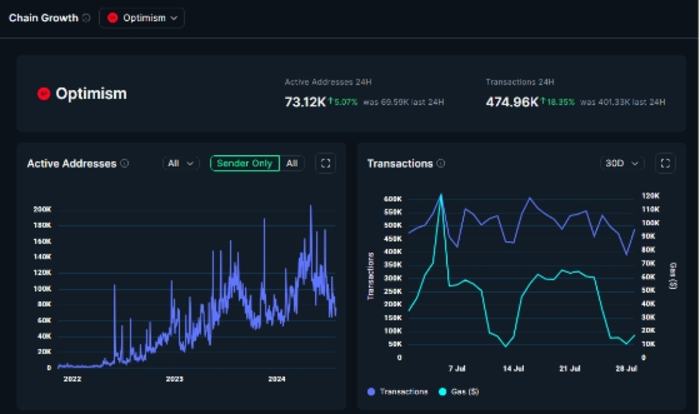Image resolution: width=700 pixels, height=414 pixels.
Task: Click the info icon beside Chain Growth
Action: coord(86,18)
